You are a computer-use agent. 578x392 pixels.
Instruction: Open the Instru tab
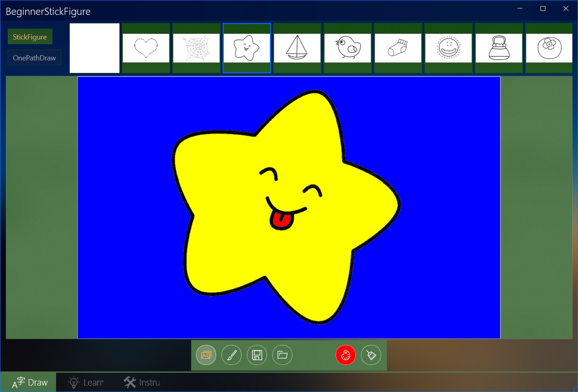coord(142,382)
